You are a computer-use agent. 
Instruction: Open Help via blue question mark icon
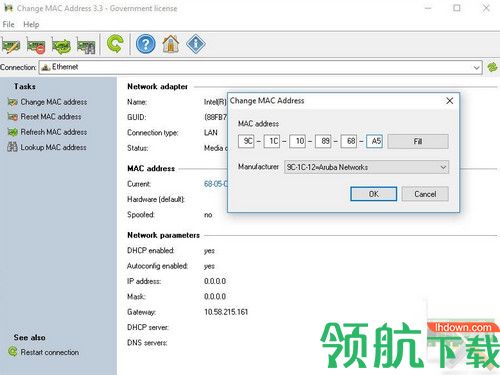coord(146,44)
